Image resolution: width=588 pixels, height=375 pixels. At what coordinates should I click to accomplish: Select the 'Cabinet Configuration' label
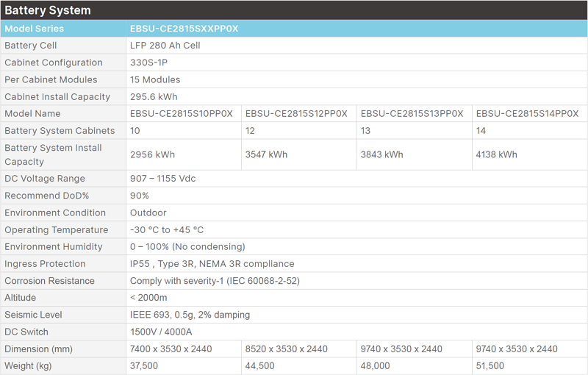pyautogui.click(x=53, y=63)
